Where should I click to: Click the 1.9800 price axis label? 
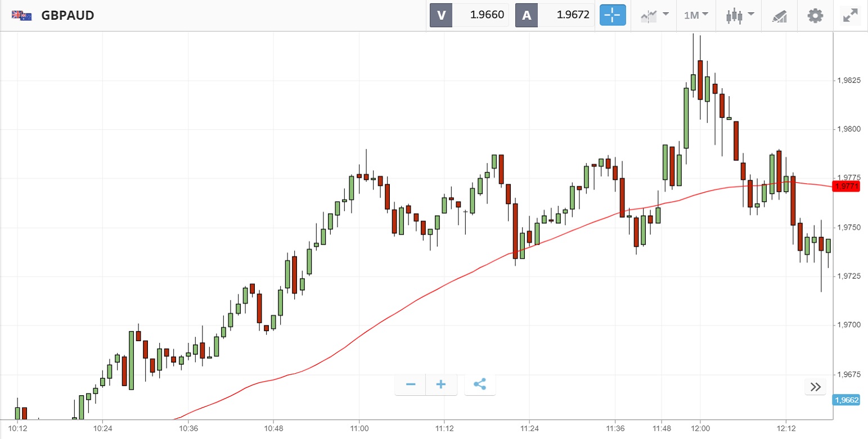(x=848, y=129)
